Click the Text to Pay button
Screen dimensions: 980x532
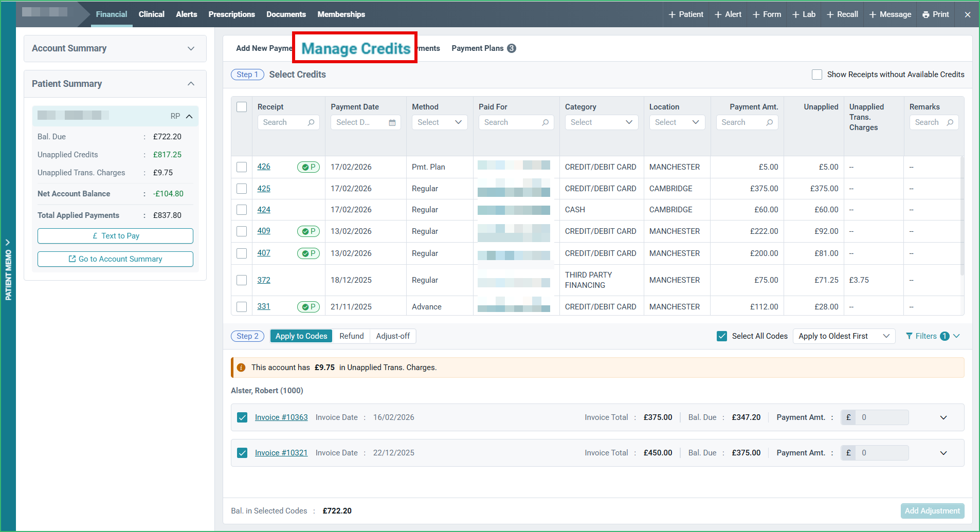(115, 236)
